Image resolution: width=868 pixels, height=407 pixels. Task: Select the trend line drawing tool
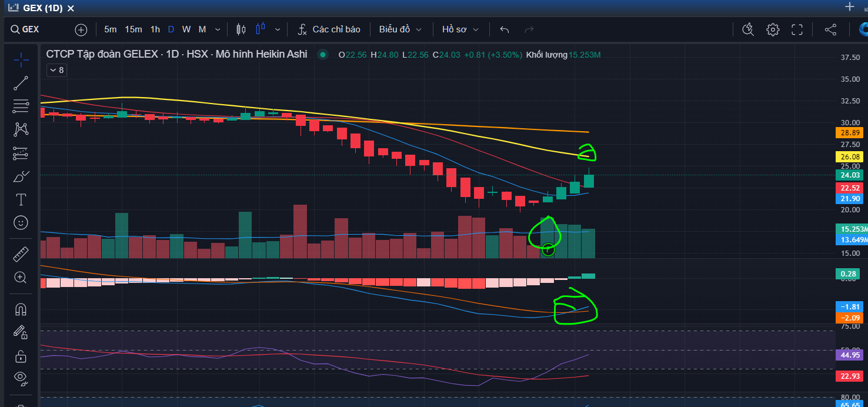21,84
